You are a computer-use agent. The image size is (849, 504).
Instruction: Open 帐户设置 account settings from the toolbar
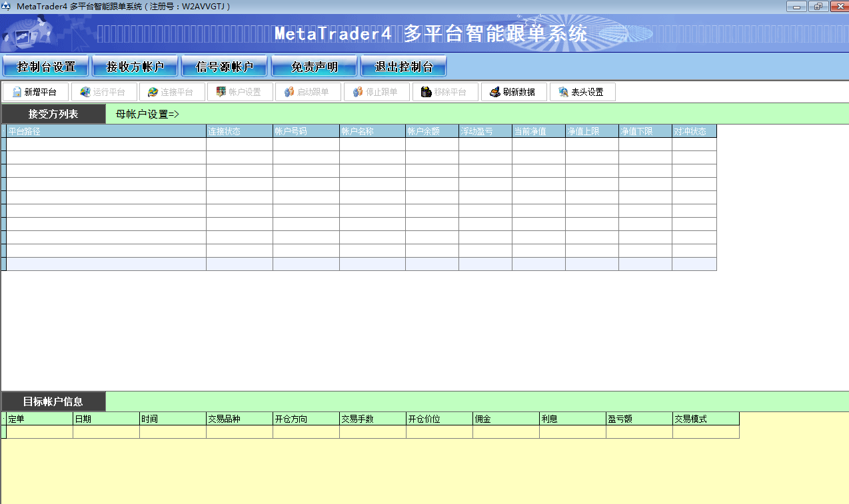(x=241, y=92)
